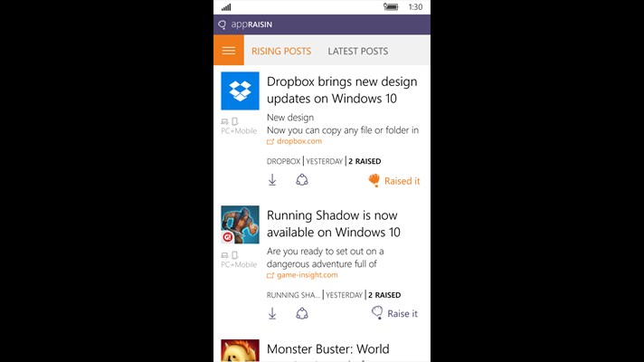Click the Running Shadow post's share icon
This screenshot has width=644, height=362.
[302, 313]
